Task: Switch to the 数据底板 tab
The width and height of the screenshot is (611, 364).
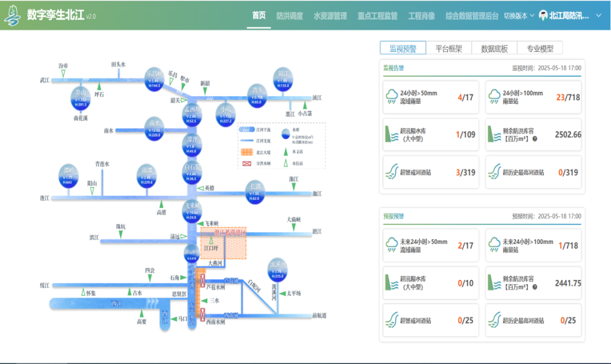Action: pyautogui.click(x=494, y=48)
